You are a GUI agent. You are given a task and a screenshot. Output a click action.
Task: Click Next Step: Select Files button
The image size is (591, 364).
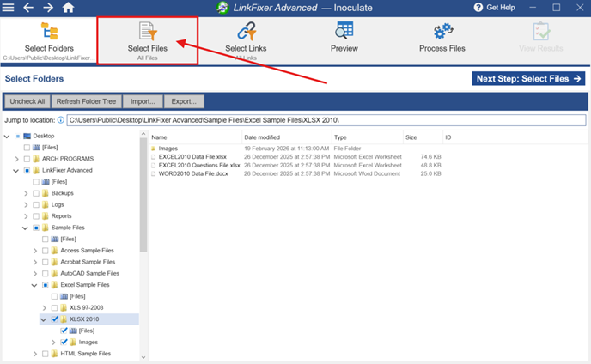[x=528, y=79]
